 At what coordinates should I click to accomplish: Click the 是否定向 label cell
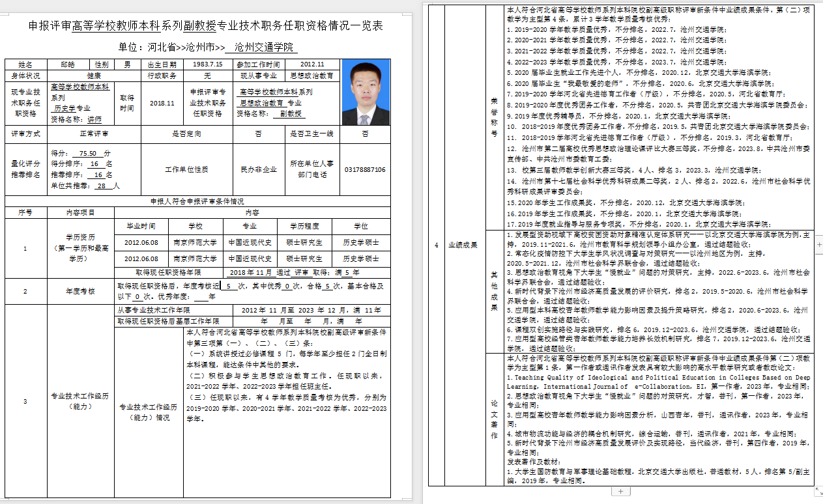[186, 133]
